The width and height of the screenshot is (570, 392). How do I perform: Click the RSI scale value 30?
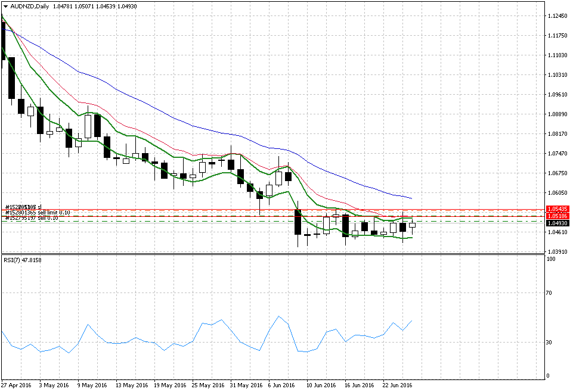[x=550, y=342]
